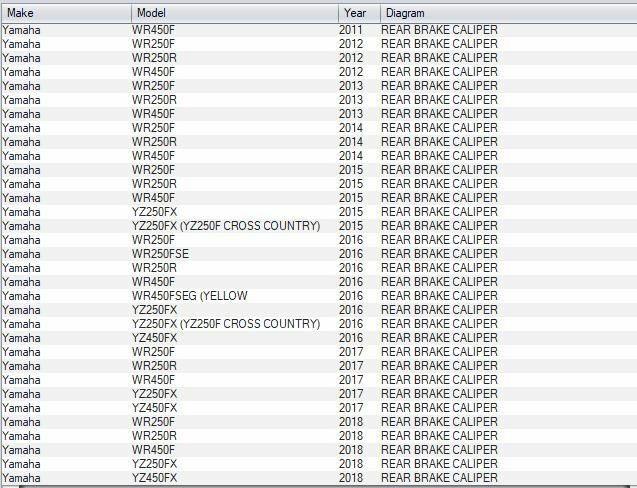Sort by the Model column header
The height and width of the screenshot is (488, 637).
235,13
